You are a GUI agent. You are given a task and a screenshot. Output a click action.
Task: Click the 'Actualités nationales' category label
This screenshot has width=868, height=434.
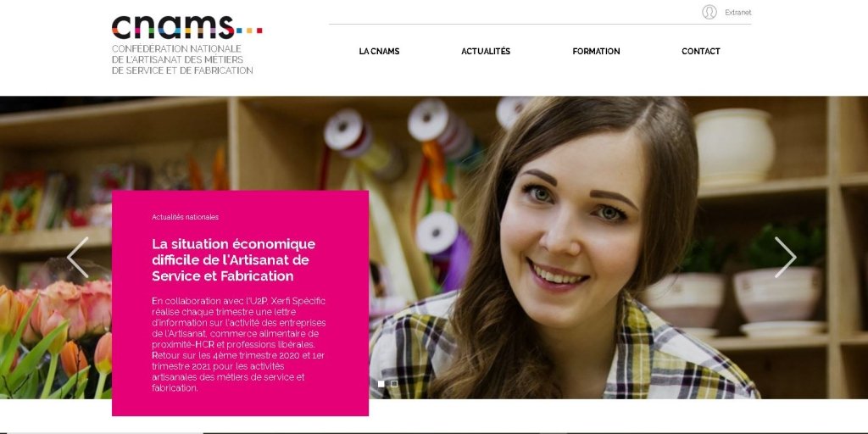(x=185, y=217)
